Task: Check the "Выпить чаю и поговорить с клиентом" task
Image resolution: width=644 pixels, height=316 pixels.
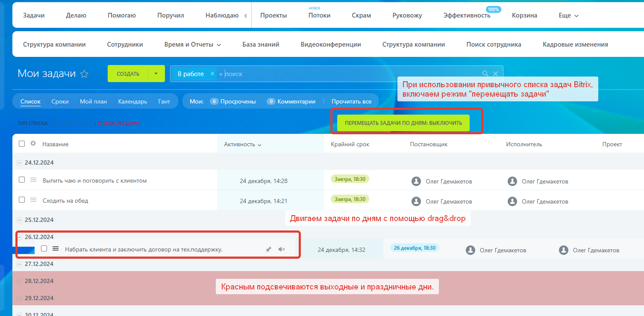Action: click(x=22, y=180)
